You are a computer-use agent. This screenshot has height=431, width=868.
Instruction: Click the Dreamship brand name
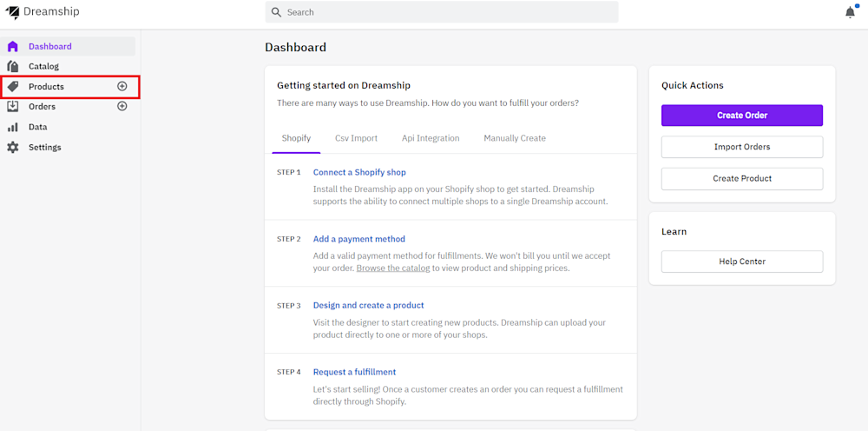[51, 11]
